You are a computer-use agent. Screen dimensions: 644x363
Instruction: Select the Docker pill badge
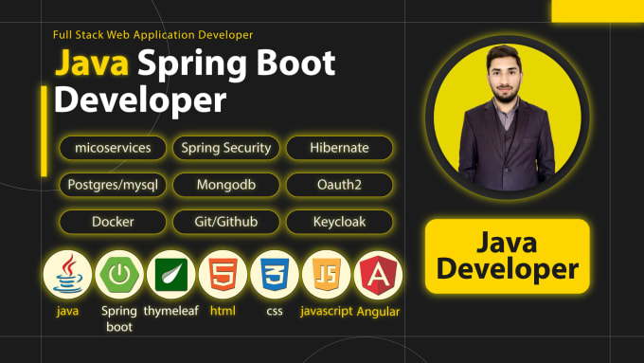[x=113, y=222]
